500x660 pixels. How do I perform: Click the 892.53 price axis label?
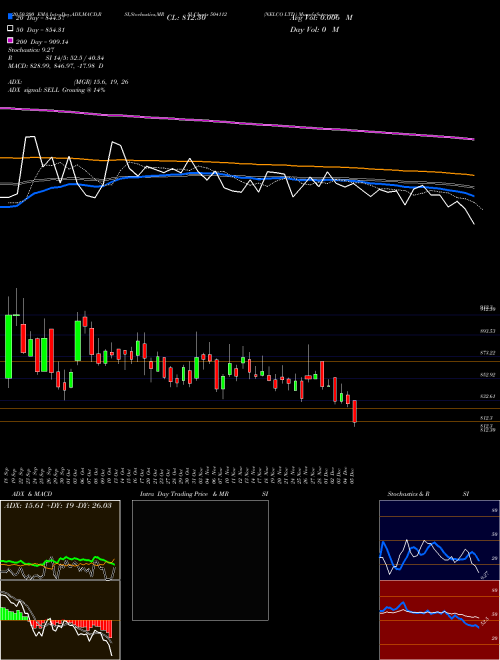point(488,331)
